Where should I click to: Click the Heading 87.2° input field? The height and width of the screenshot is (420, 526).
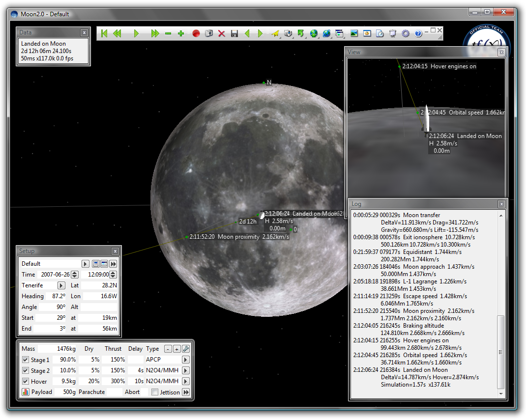pos(57,296)
